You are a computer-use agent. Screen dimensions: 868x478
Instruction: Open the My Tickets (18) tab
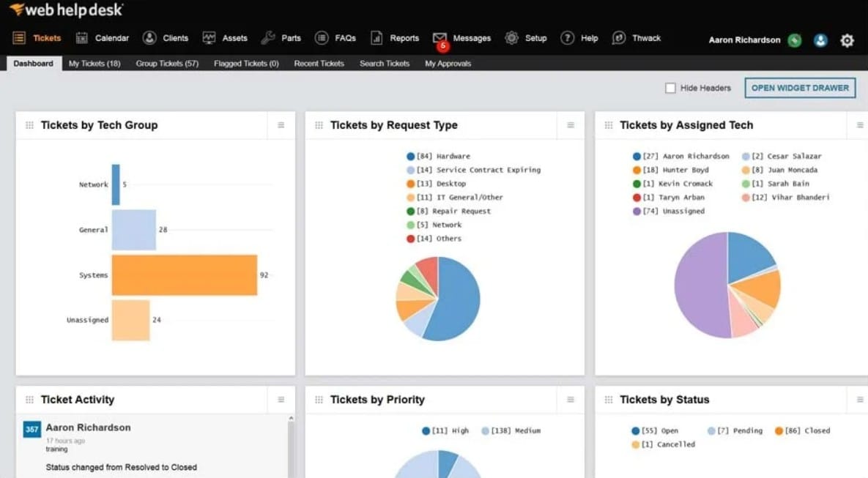[94, 64]
